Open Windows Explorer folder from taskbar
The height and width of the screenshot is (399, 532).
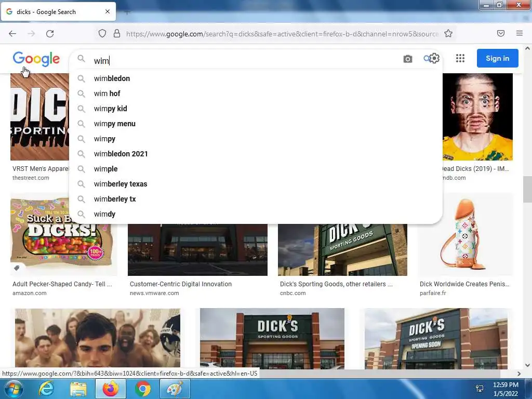point(78,389)
